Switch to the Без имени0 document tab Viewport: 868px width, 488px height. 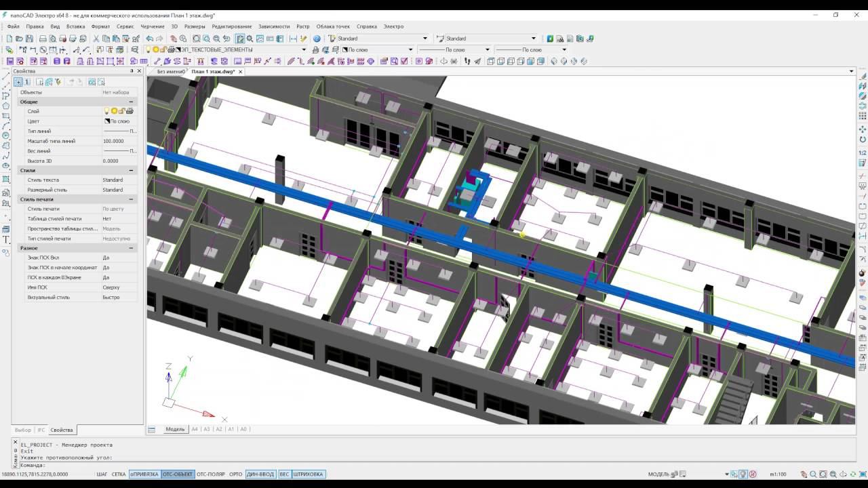click(x=170, y=71)
